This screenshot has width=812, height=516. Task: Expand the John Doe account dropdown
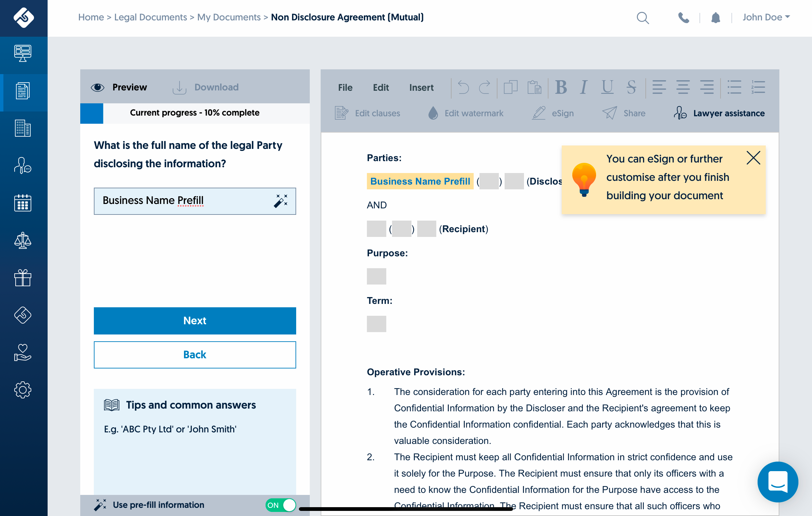[x=766, y=17]
